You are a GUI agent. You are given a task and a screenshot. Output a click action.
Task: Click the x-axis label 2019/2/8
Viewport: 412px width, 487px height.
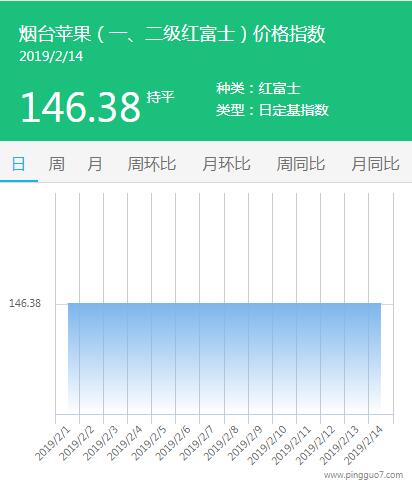[x=221, y=444]
